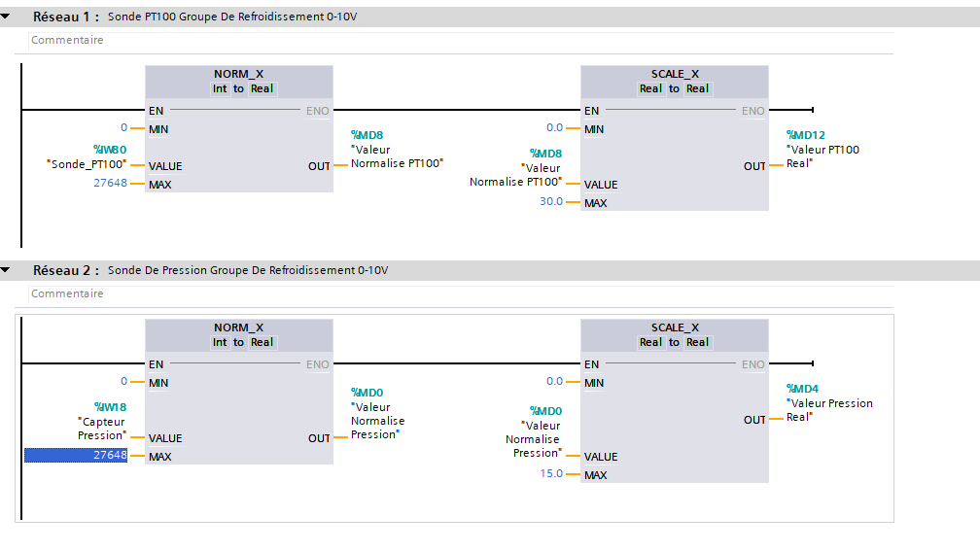Screen dimensions: 980x551
Task: Open Int type dropdown in Réseau 1 NORM_X
Action: (221, 88)
